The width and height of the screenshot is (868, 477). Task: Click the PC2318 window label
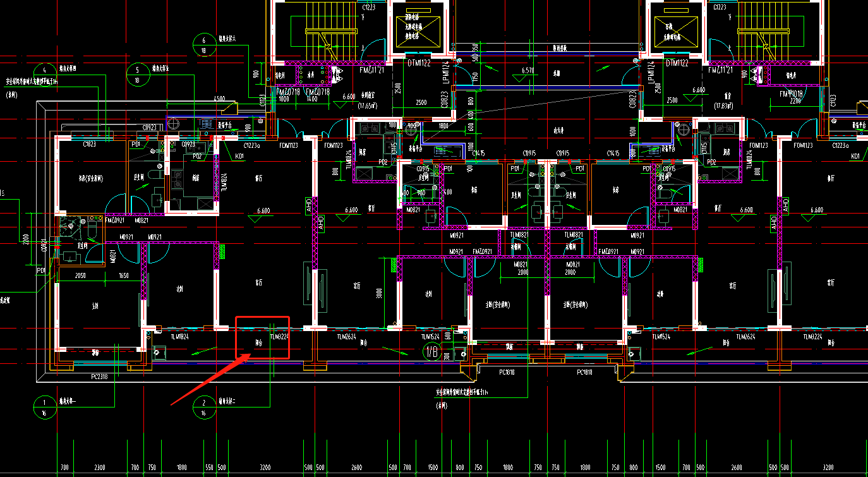99,377
